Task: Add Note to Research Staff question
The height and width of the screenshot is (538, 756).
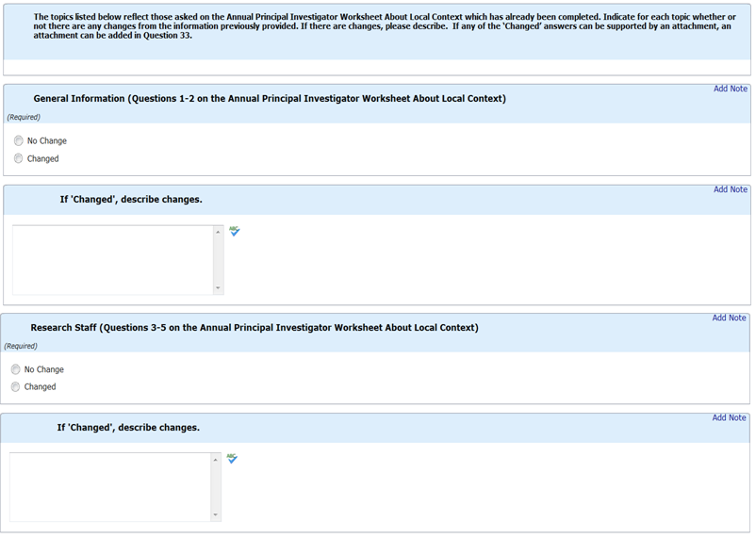Action: tap(729, 318)
